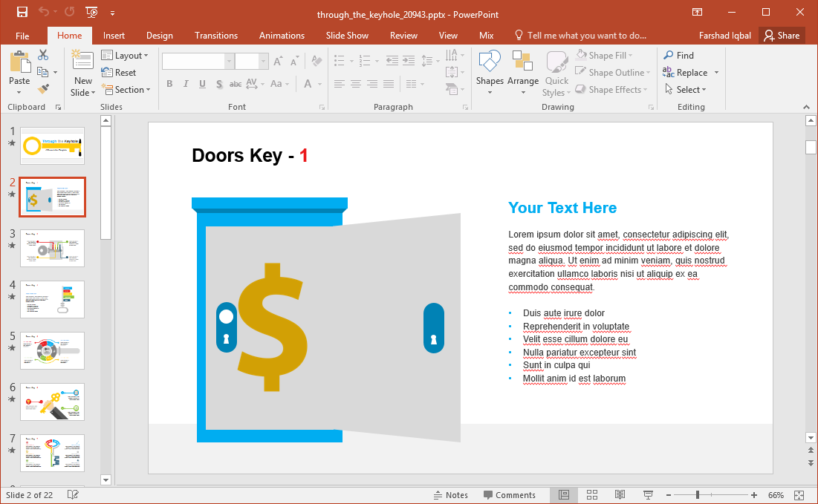Open the Shapes gallery
818x504 pixels.
click(x=490, y=73)
